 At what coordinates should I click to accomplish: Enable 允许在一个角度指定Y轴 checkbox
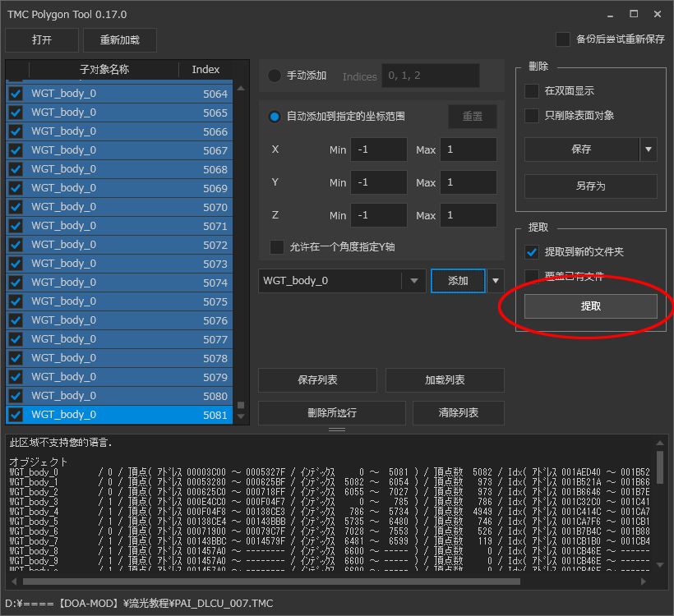[x=276, y=247]
